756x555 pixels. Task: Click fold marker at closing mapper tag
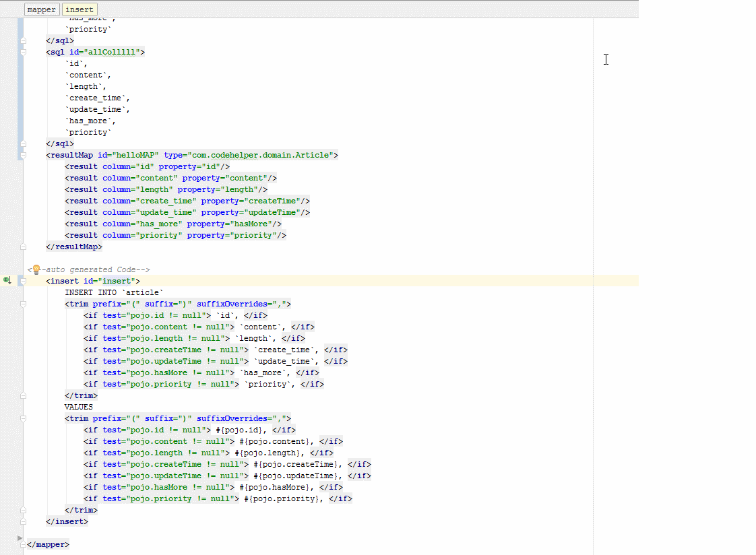[x=24, y=544]
